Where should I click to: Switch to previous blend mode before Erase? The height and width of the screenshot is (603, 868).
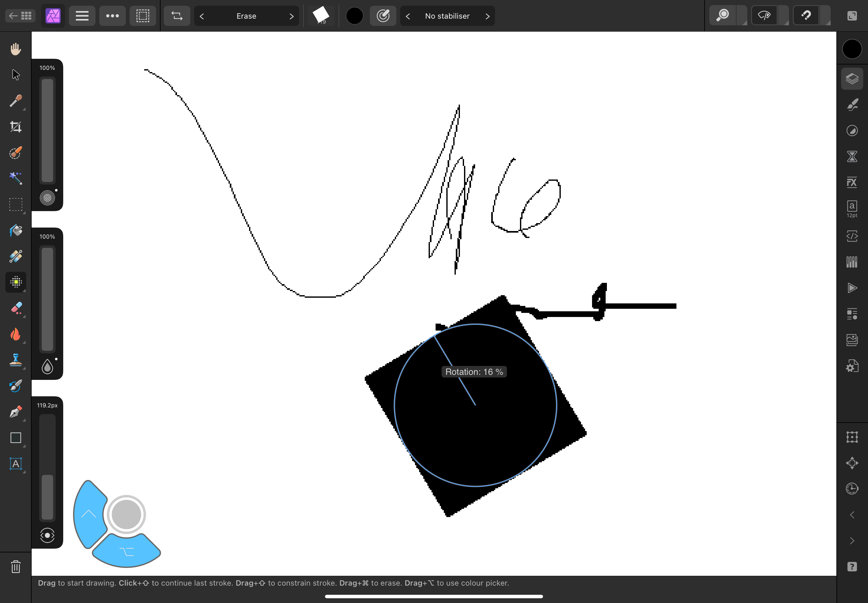pos(202,16)
